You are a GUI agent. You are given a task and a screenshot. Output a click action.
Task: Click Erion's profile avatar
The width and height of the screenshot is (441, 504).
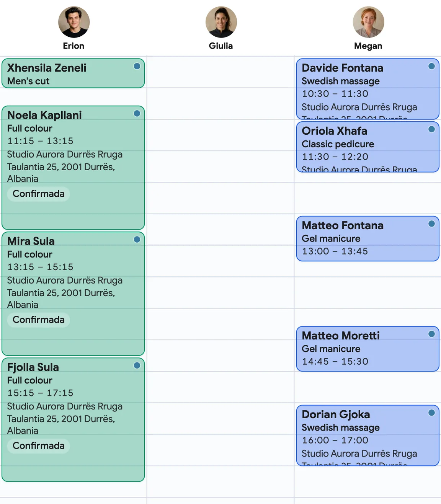click(74, 22)
